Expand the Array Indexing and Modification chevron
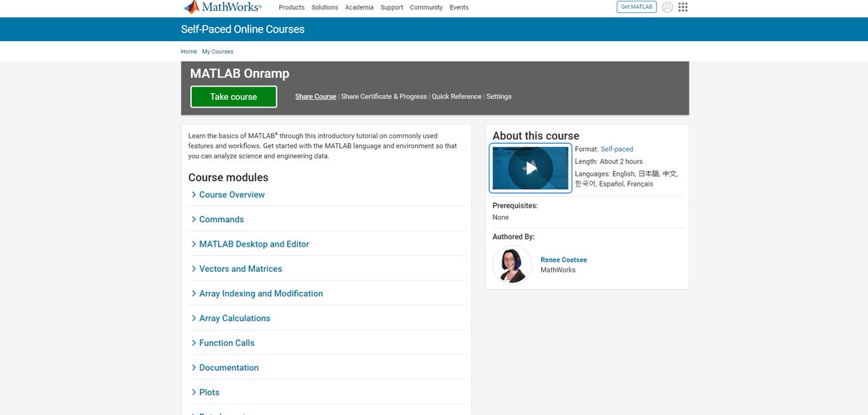868x415 pixels. click(194, 294)
